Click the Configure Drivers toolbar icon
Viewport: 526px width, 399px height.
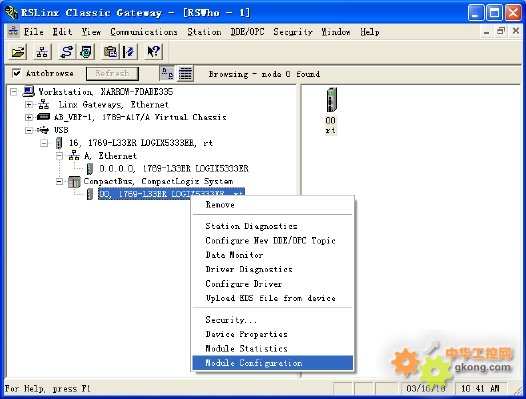pos(66,52)
